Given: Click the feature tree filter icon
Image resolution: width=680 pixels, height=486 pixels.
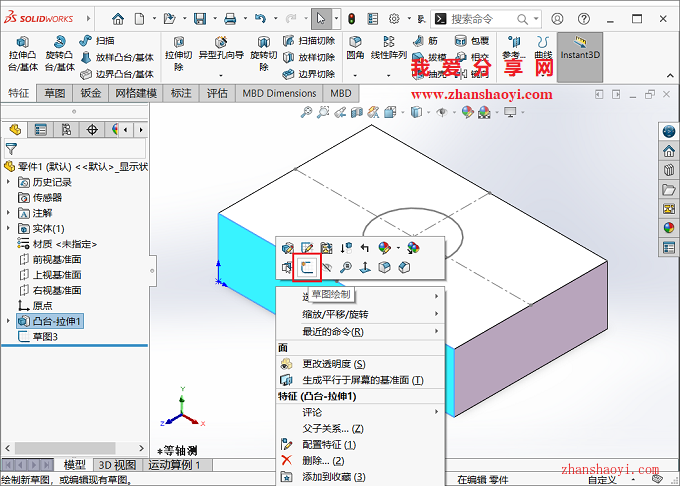Looking at the screenshot, I should pos(12,148).
